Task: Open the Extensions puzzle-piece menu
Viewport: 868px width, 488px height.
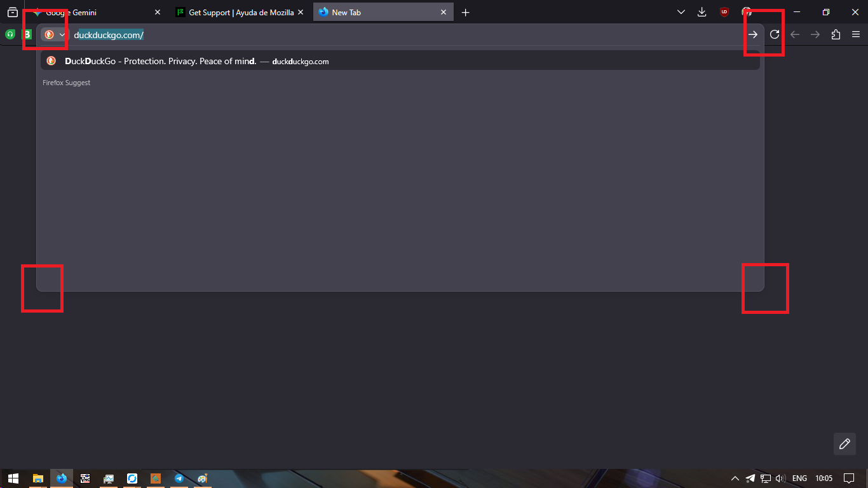Action: pyautogui.click(x=836, y=34)
